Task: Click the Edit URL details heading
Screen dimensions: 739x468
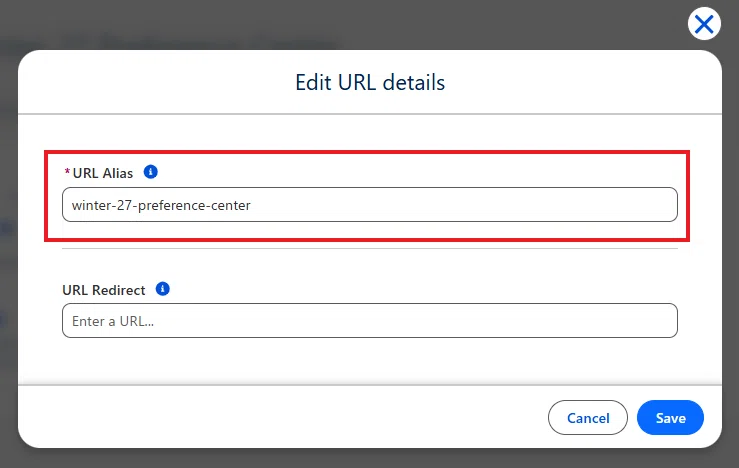Action: [x=370, y=82]
